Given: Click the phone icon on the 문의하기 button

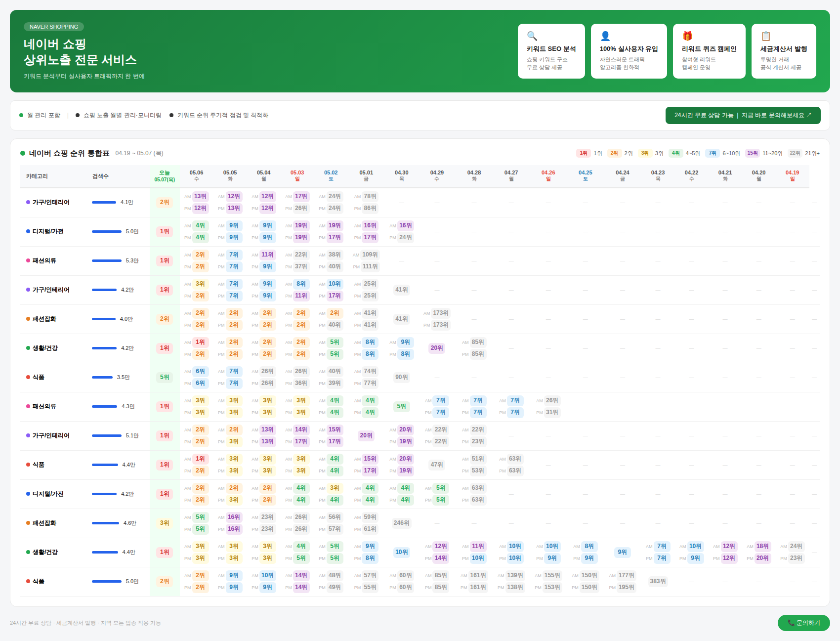Looking at the screenshot, I should click(791, 623).
